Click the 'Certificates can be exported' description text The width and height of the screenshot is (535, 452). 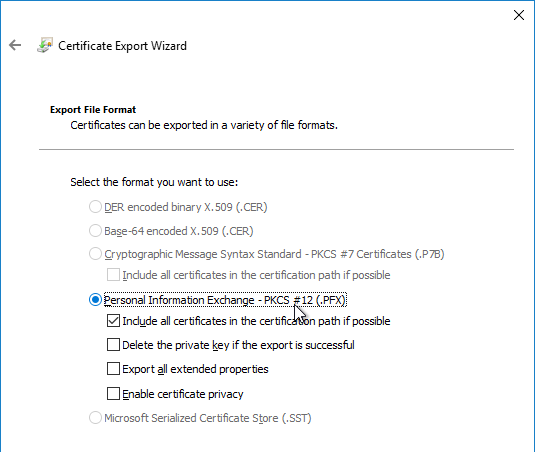(204, 125)
